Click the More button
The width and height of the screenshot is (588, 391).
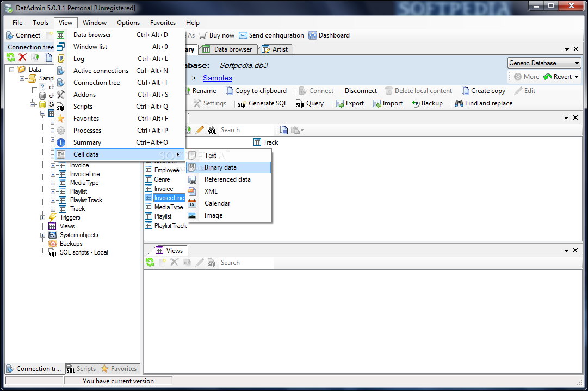pyautogui.click(x=527, y=77)
